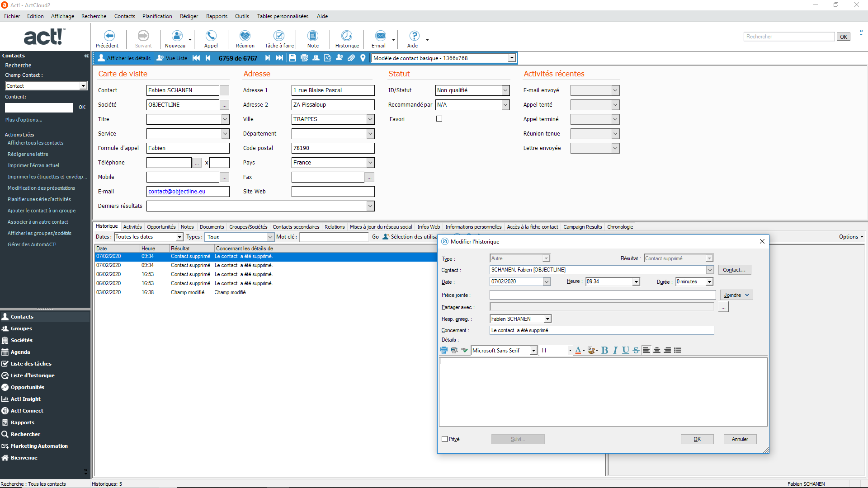Go to the previous view with Précédent
Viewport: 868px width, 488px height.
click(x=107, y=39)
